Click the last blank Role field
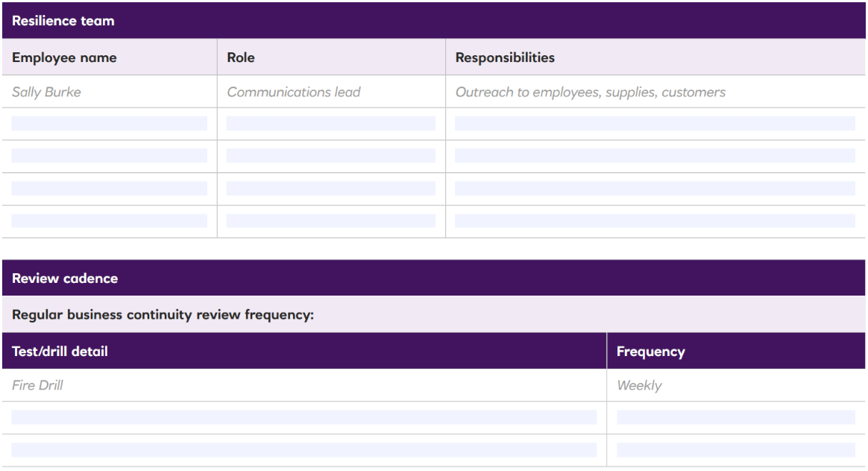 coord(330,221)
